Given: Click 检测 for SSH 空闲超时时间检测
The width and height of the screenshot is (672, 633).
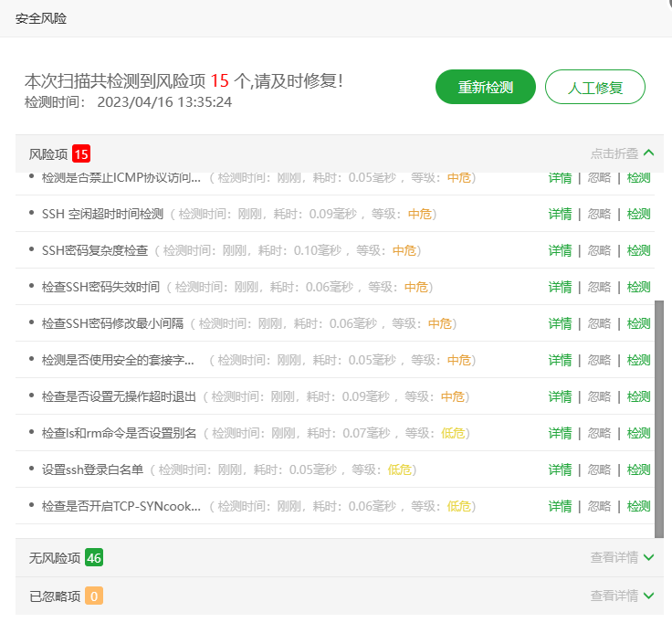Looking at the screenshot, I should tap(638, 214).
